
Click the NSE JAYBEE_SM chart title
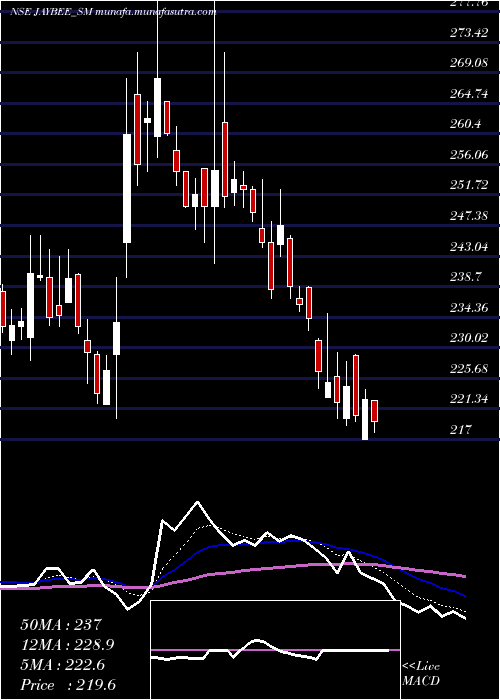113,12
